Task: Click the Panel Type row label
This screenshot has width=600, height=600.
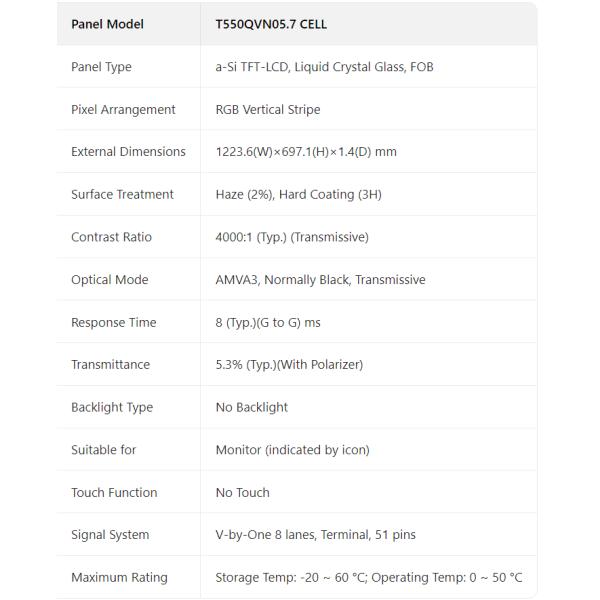Action: (x=101, y=67)
